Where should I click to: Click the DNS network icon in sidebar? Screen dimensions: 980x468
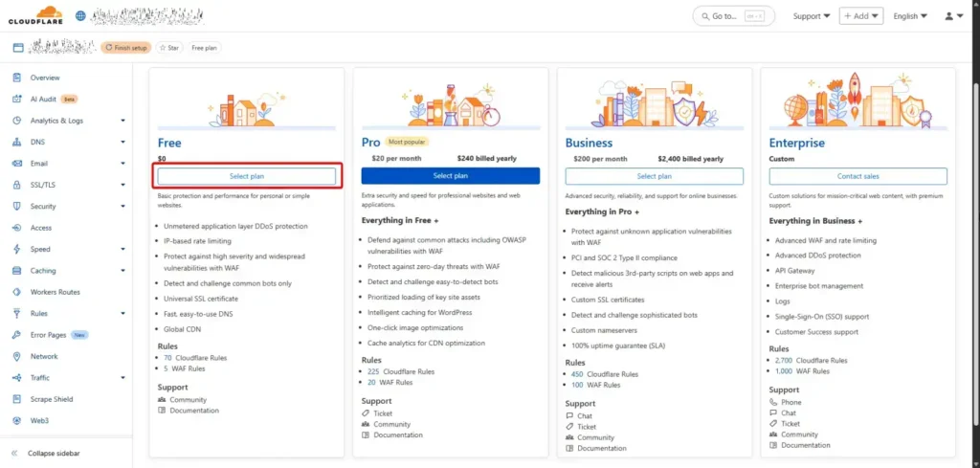pyautogui.click(x=17, y=142)
